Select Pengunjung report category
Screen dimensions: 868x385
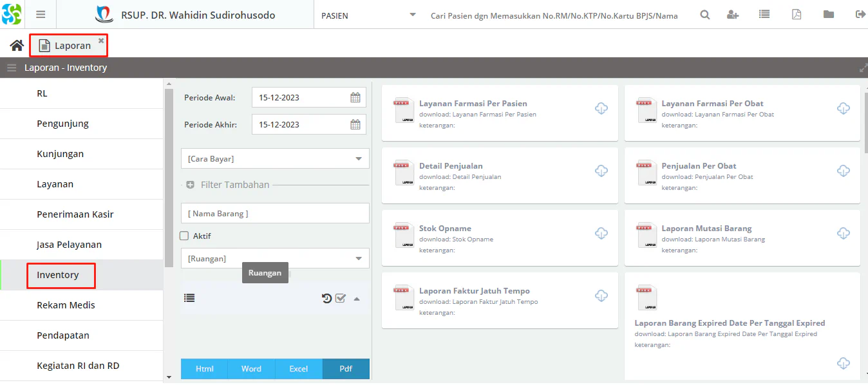point(81,124)
